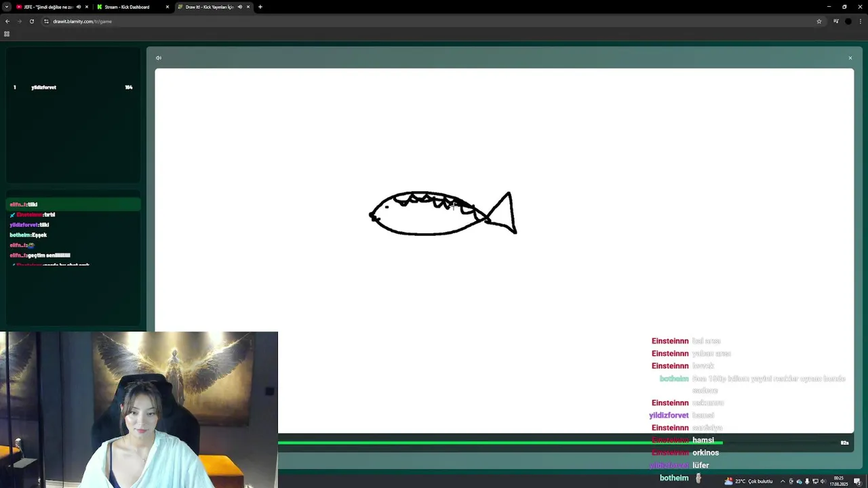Open the apps grid in bookmarks bar
This screenshot has width=868, height=488.
click(x=7, y=34)
